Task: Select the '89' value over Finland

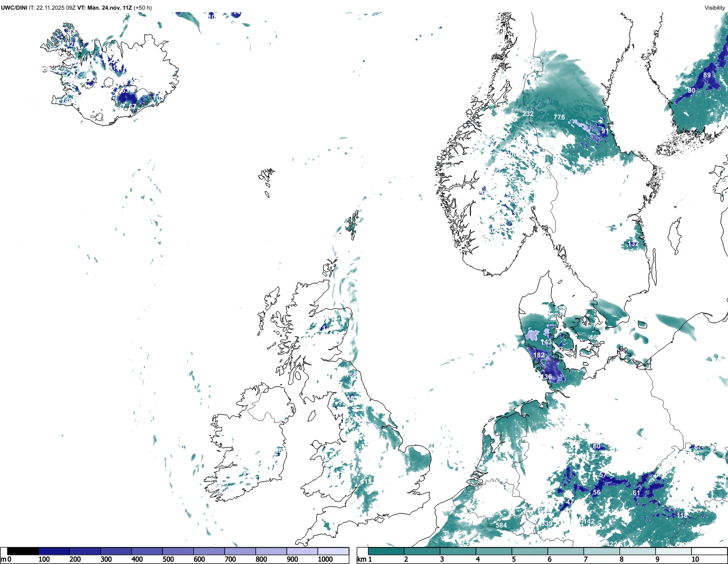Action: (707, 75)
